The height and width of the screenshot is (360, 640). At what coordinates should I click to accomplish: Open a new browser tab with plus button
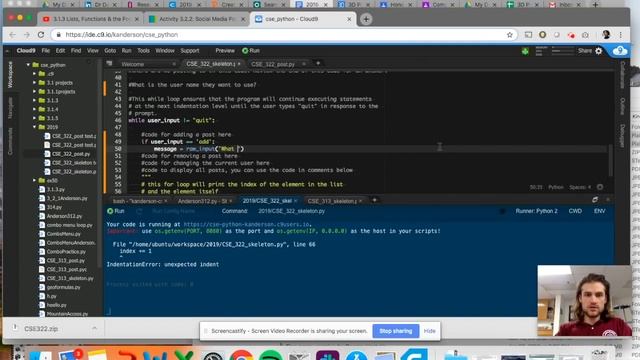(366, 19)
